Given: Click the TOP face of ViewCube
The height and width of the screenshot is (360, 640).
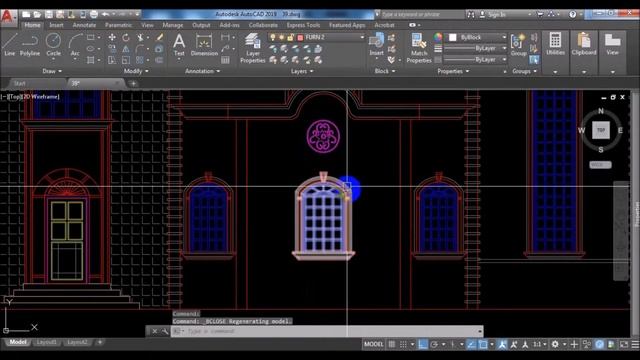Looking at the screenshot, I should tap(601, 130).
